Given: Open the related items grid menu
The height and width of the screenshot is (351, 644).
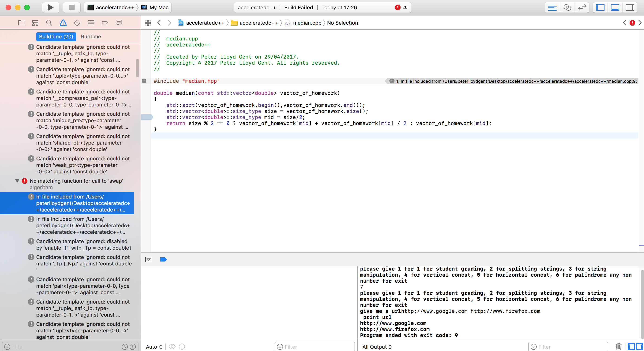Looking at the screenshot, I should (148, 23).
